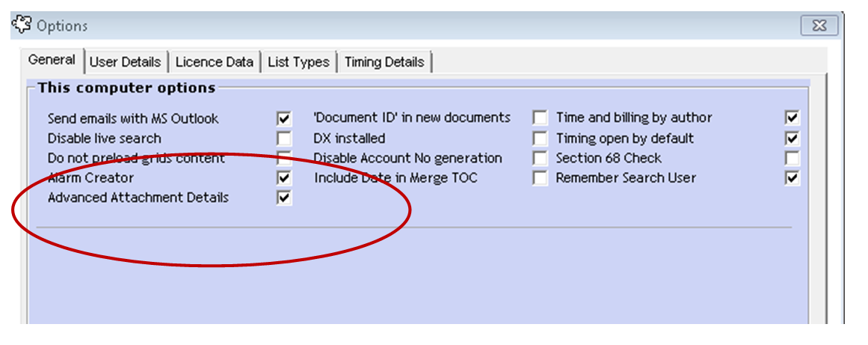
Task: Select the List Types tab
Action: [x=298, y=62]
